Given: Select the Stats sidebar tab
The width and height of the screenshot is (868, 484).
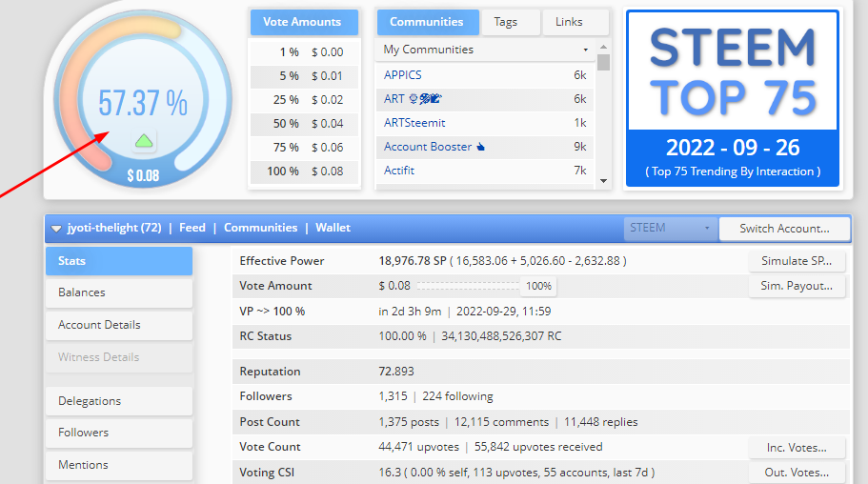Looking at the screenshot, I should [x=119, y=261].
